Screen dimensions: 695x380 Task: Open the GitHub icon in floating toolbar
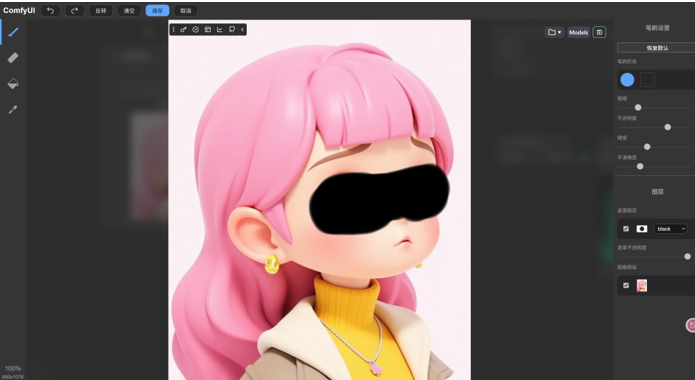pyautogui.click(x=232, y=30)
